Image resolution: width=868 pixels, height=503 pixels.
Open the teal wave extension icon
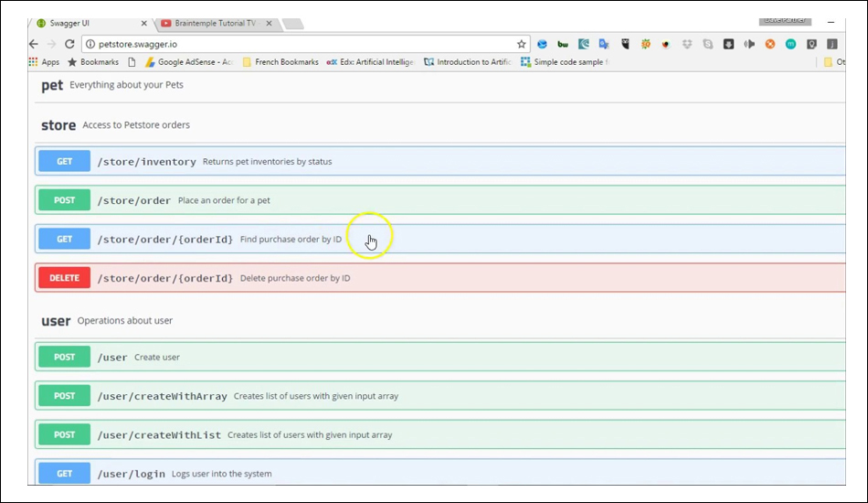(x=584, y=44)
